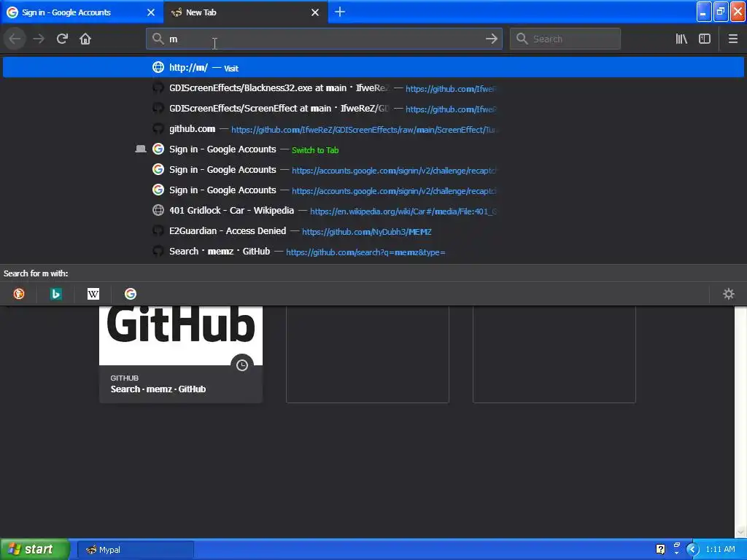
Task: Search for m with Bing icon
Action: (55, 294)
